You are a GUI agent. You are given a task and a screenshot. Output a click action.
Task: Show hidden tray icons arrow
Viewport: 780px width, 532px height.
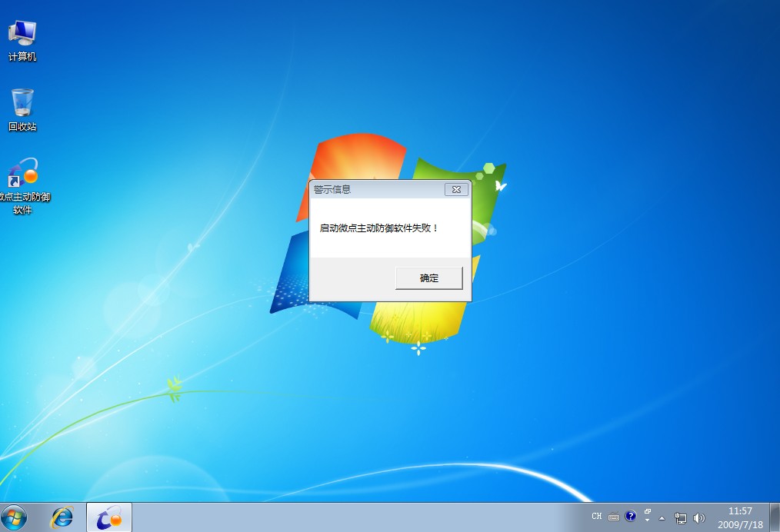[662, 518]
